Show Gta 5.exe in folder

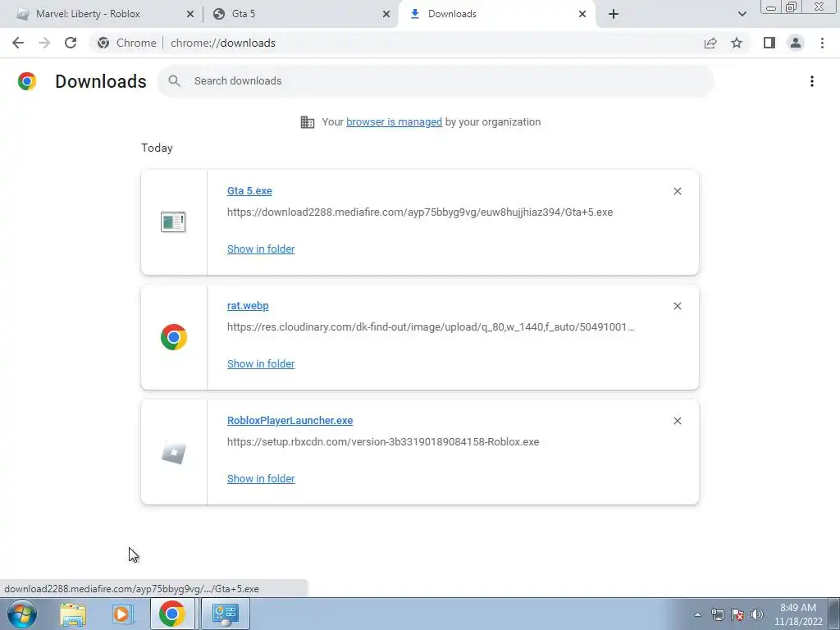[x=261, y=249]
